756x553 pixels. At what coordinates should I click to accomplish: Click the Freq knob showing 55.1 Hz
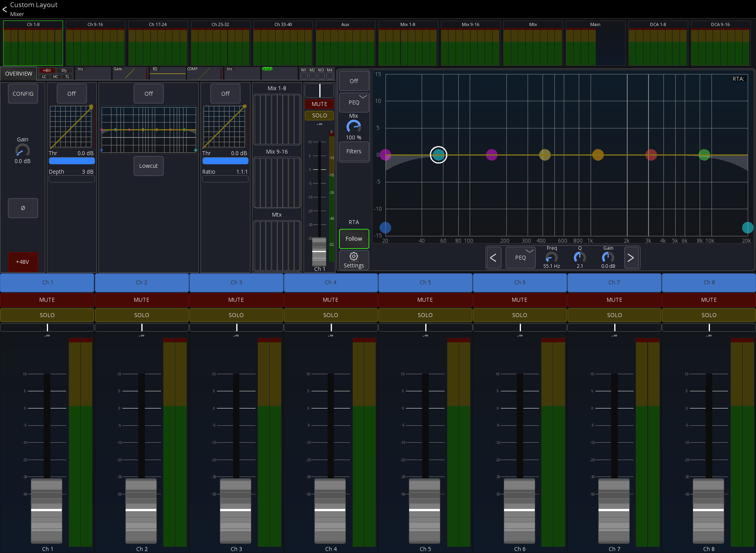pyautogui.click(x=551, y=258)
